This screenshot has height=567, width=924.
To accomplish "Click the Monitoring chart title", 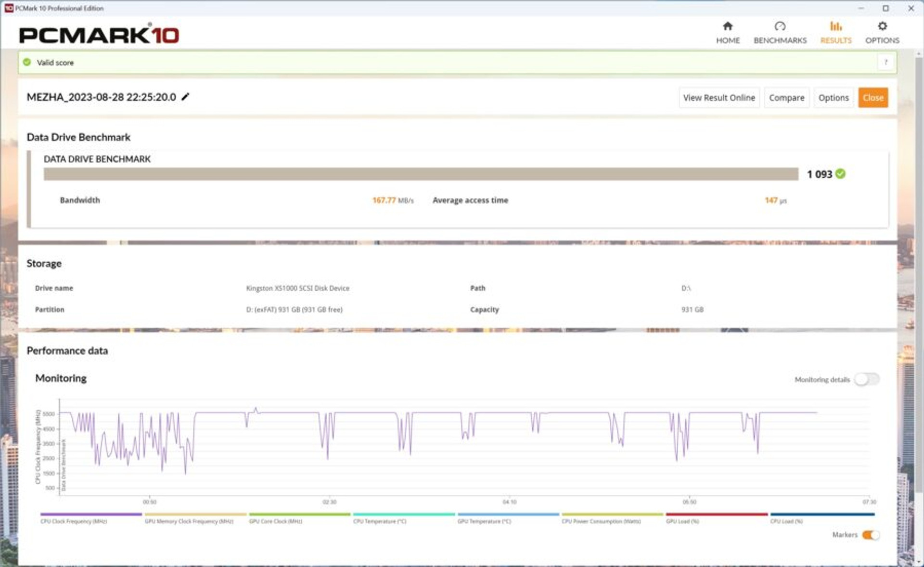I will pos(61,378).
